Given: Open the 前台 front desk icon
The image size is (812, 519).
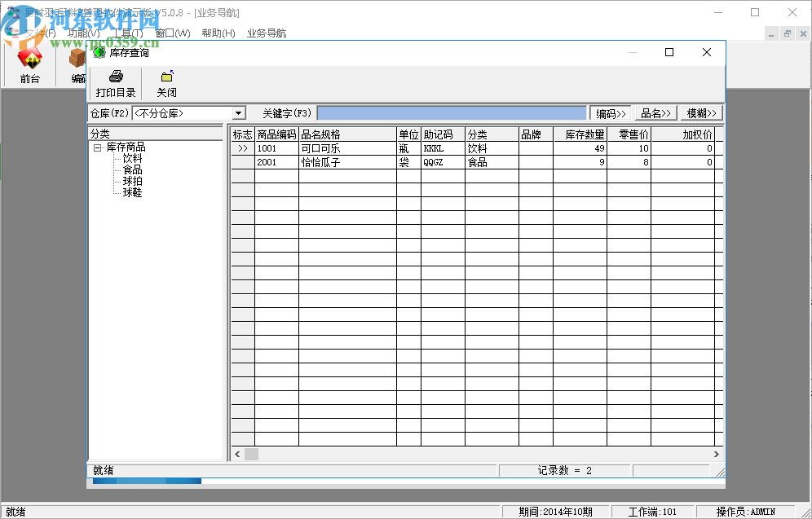Looking at the screenshot, I should point(30,59).
